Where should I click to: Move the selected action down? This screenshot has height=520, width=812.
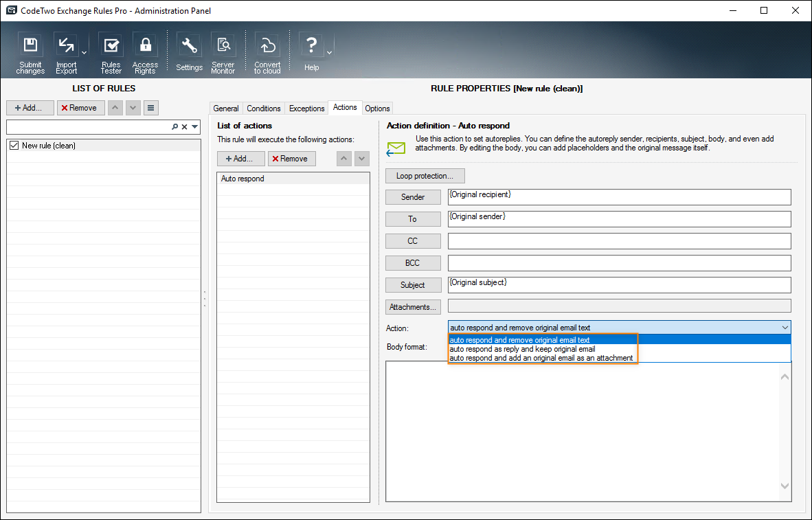point(362,159)
